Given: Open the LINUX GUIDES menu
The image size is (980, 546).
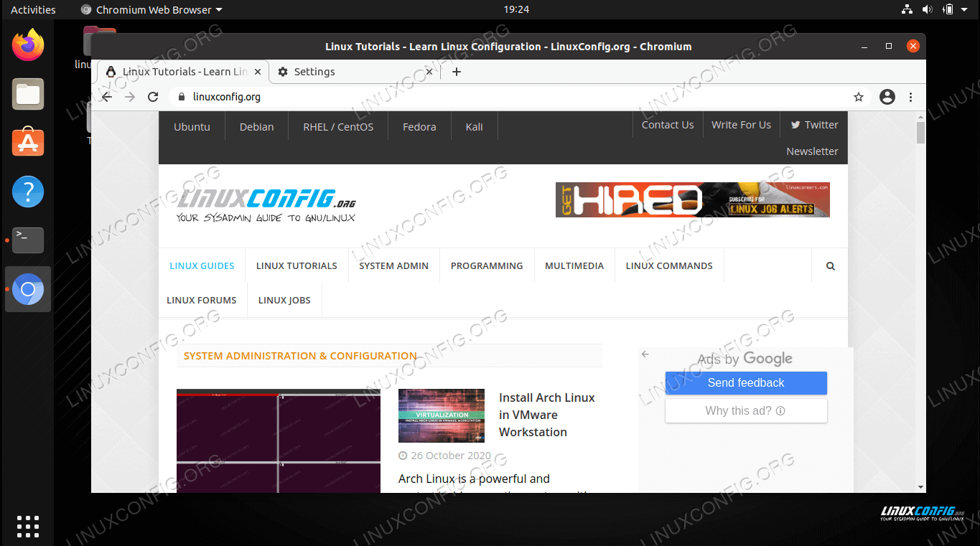Looking at the screenshot, I should [x=202, y=266].
